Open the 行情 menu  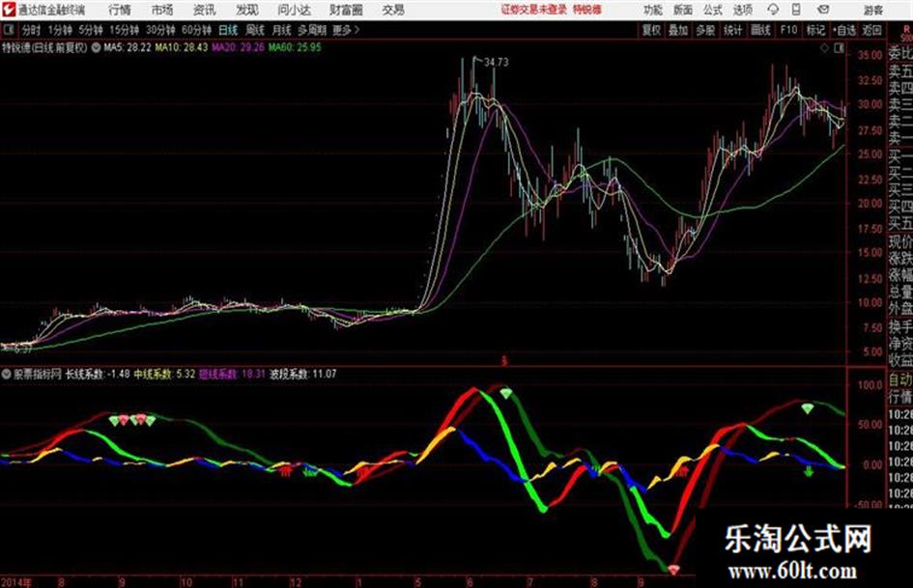click(x=120, y=10)
